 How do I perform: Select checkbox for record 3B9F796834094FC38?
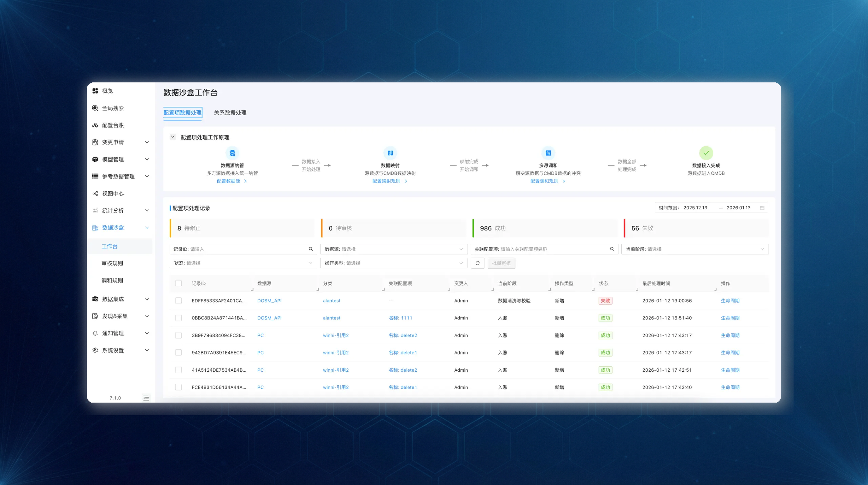pos(178,335)
